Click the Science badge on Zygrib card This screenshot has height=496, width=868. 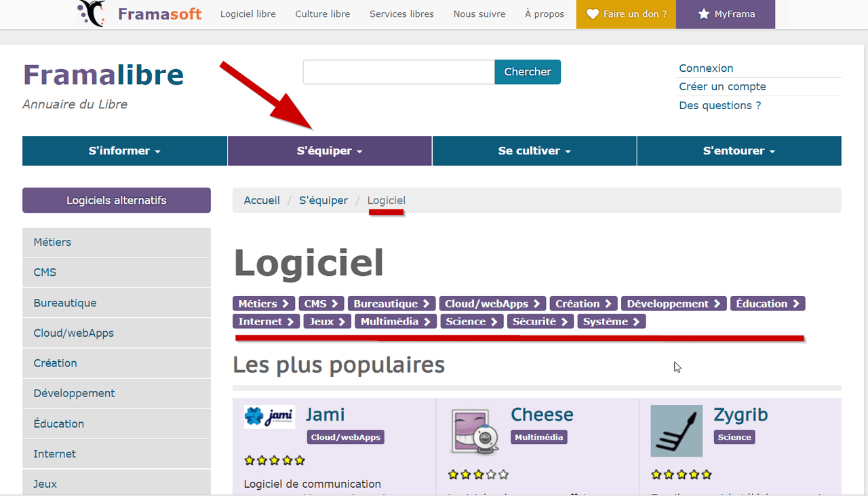734,437
